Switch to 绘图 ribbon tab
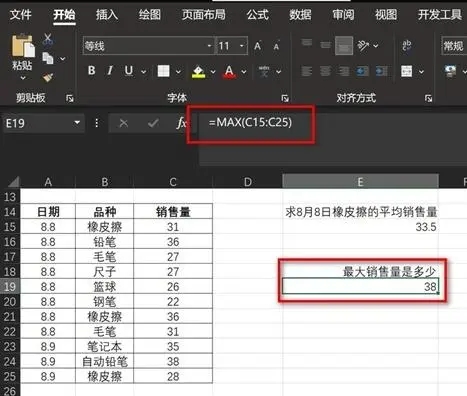This screenshot has width=467, height=396. tap(150, 15)
